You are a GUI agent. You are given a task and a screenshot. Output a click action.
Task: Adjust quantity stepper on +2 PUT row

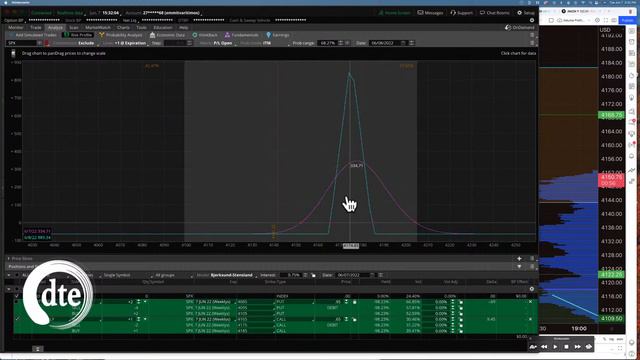point(138,302)
